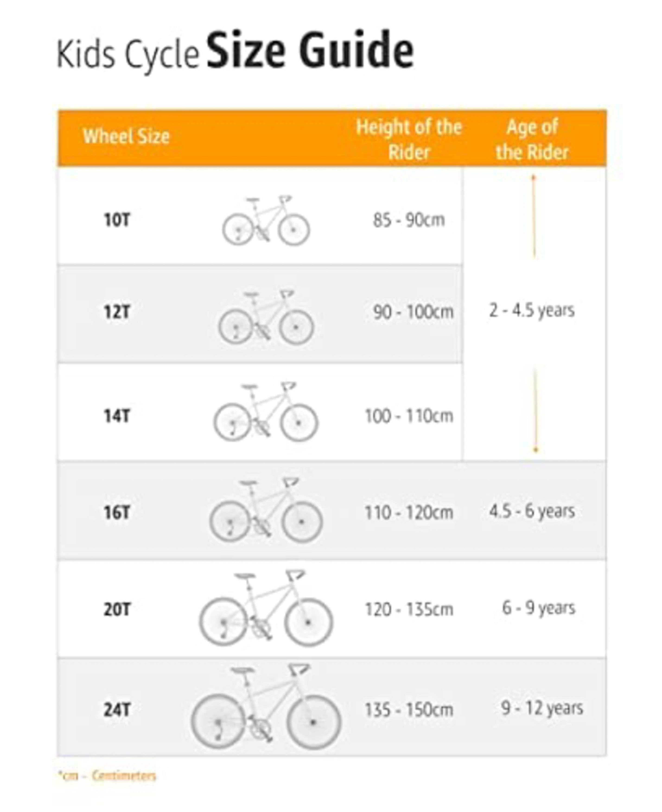
Task: Select the 4.5 - 6 years age text
Action: (532, 511)
